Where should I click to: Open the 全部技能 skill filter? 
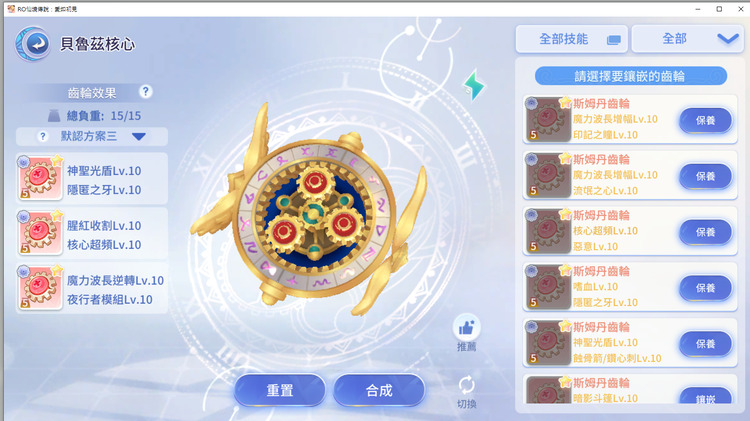572,39
